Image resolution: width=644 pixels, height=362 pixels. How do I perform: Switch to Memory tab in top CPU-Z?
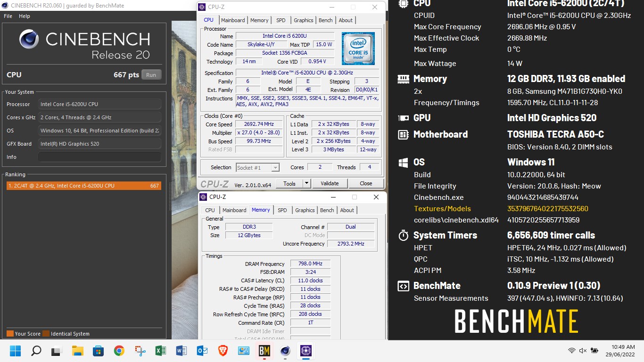(259, 20)
